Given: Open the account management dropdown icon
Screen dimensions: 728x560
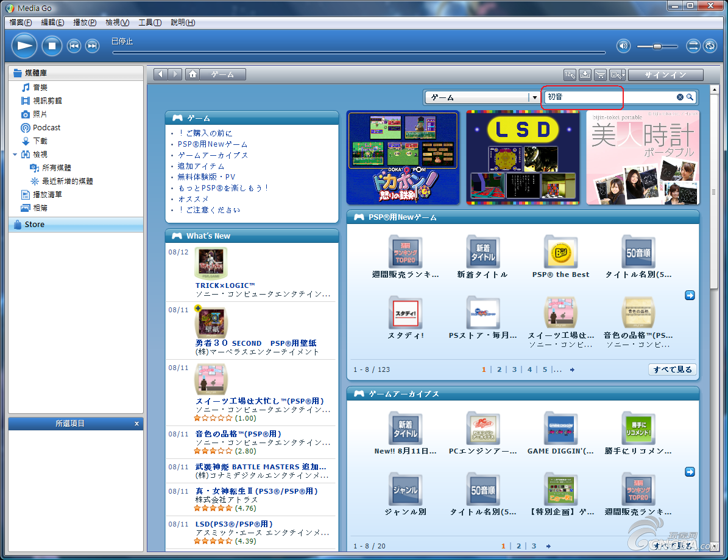Looking at the screenshot, I should pos(618,75).
